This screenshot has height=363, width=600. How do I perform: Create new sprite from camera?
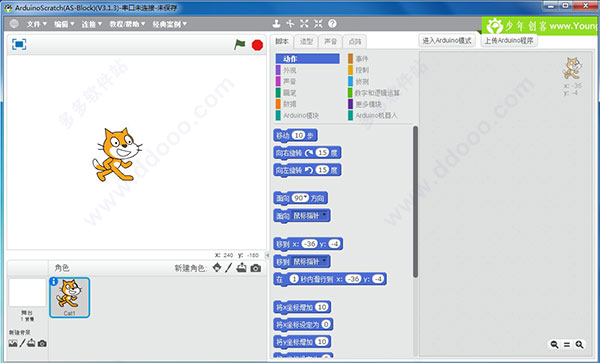[x=256, y=268]
